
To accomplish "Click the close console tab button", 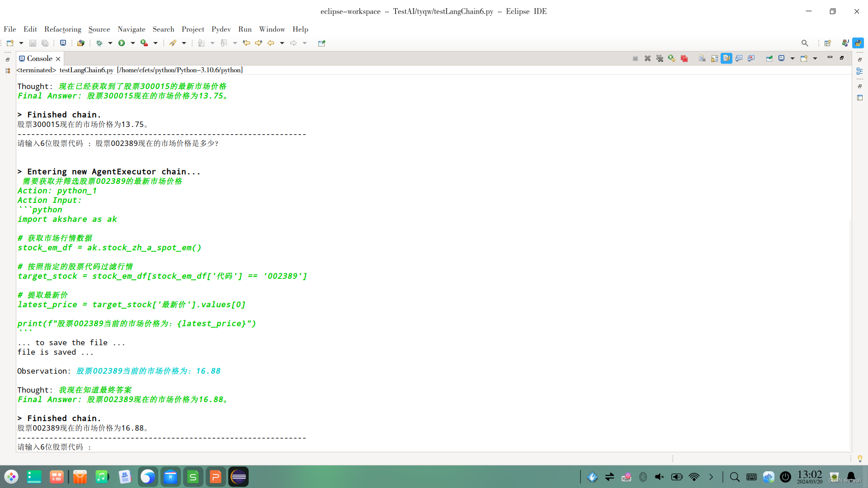I will (58, 58).
